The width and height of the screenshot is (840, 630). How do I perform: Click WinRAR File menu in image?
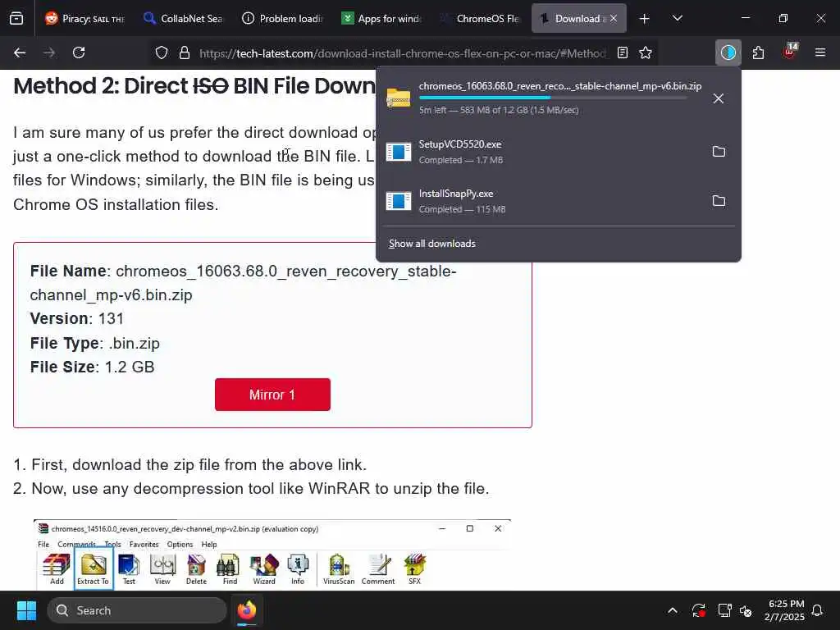tap(43, 545)
